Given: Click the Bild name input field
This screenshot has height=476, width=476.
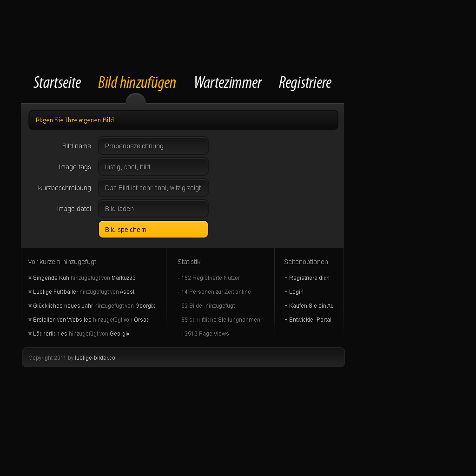Looking at the screenshot, I should point(153,146).
